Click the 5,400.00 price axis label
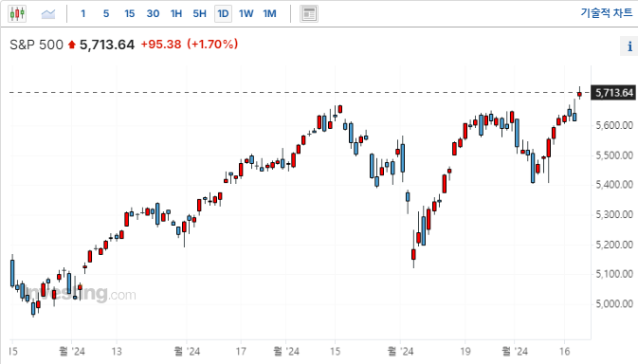Viewport: 638px width, 364px height. pos(614,185)
